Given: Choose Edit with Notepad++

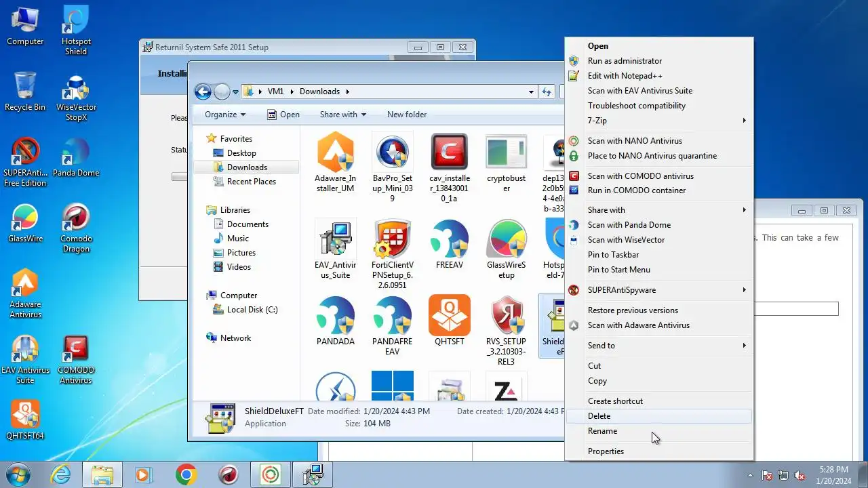Looking at the screenshot, I should (x=658, y=76).
